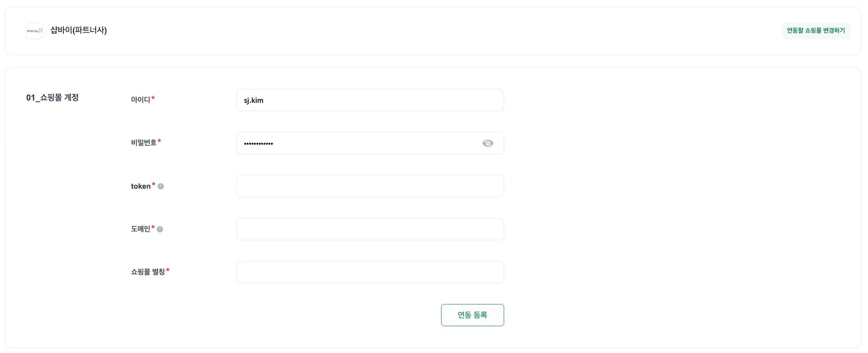The width and height of the screenshot is (868, 353).
Task: Select the 도메인 input field
Action: 370,229
